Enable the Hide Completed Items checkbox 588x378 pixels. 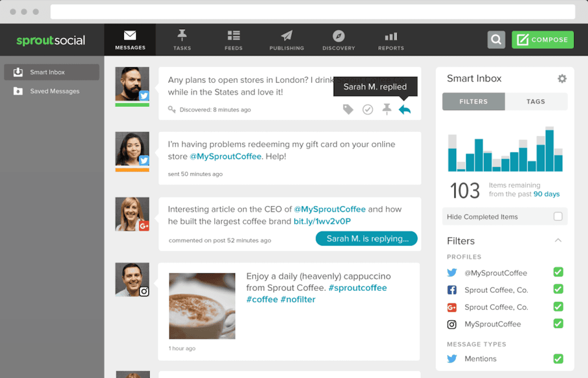click(558, 216)
